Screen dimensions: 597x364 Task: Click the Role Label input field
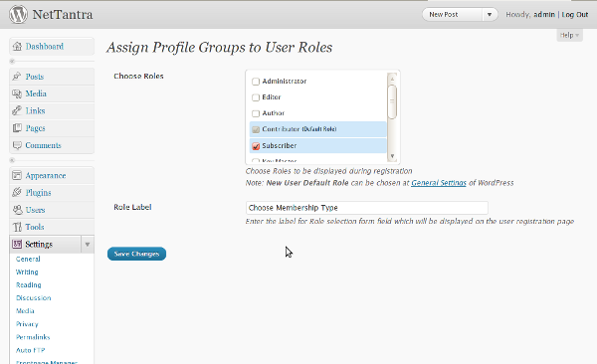coord(366,208)
